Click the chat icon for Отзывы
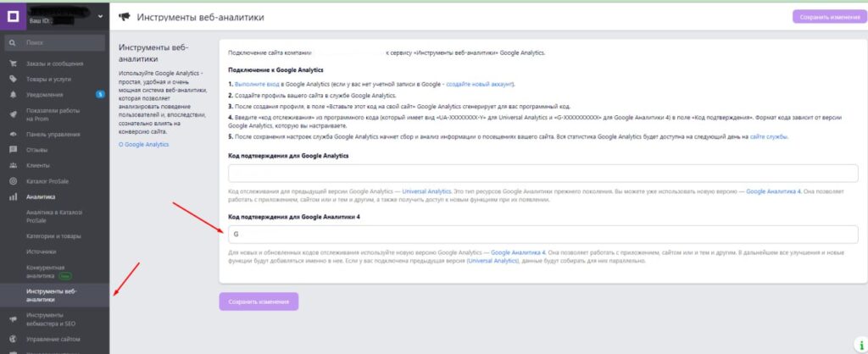The image size is (868, 354). [13, 150]
